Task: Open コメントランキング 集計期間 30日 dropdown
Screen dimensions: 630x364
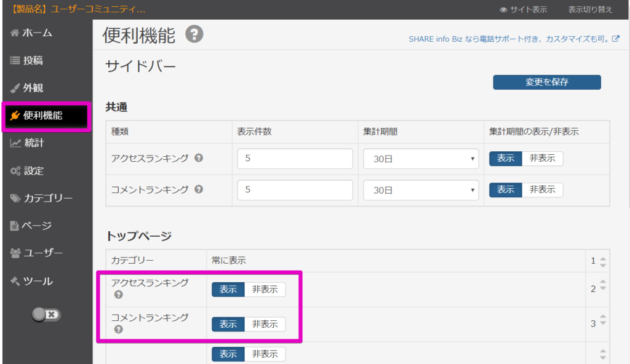Action: [421, 190]
